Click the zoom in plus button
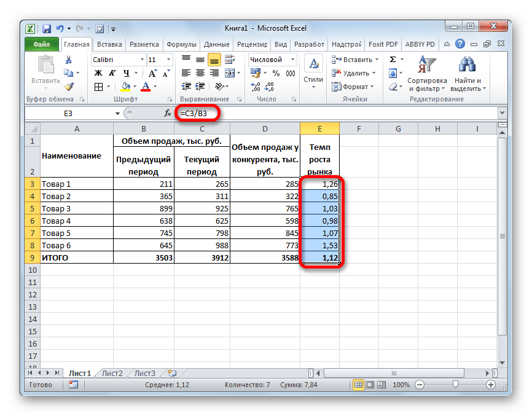532x416 pixels. pyautogui.click(x=491, y=385)
